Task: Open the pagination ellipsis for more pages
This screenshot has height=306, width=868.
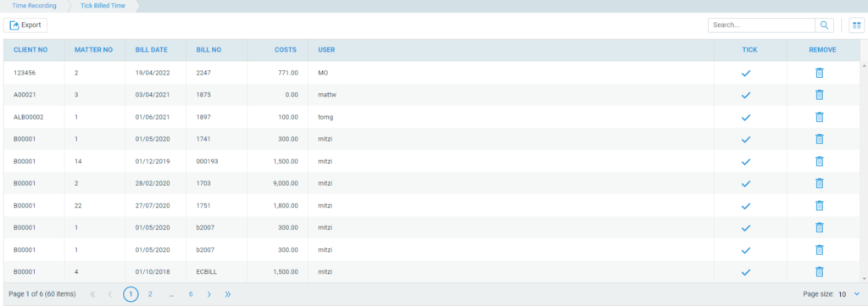Action: pos(171,294)
